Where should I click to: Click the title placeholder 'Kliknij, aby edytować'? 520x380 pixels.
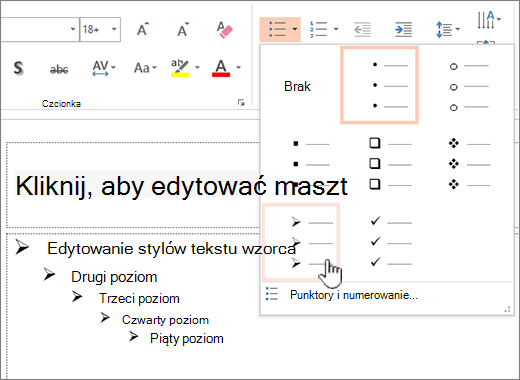click(x=141, y=186)
